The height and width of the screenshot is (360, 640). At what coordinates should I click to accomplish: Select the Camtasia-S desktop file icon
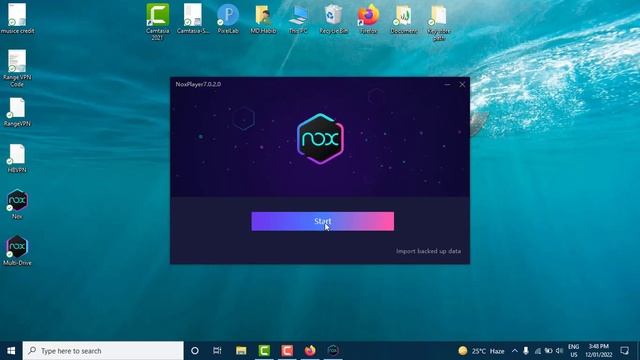click(x=193, y=19)
